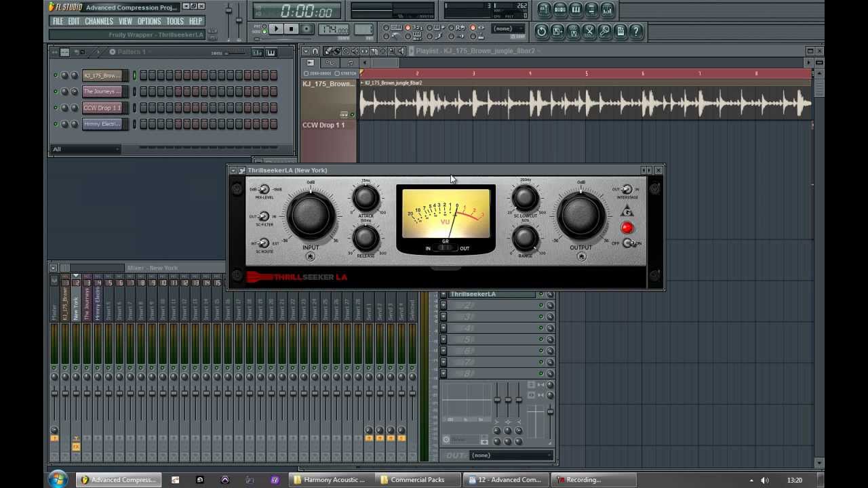Open mixer slot 1 ThrillseekerLA menu arrow
The width and height of the screenshot is (868, 488).
[443, 295]
